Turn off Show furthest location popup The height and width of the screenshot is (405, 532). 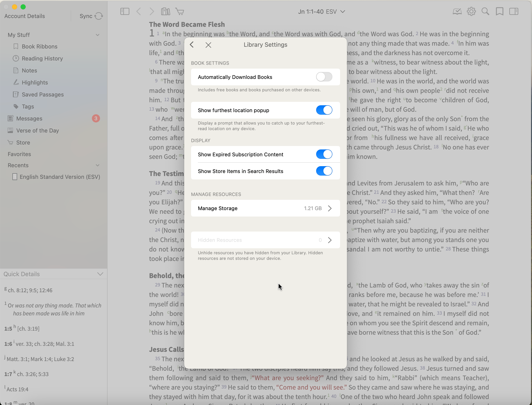(324, 110)
